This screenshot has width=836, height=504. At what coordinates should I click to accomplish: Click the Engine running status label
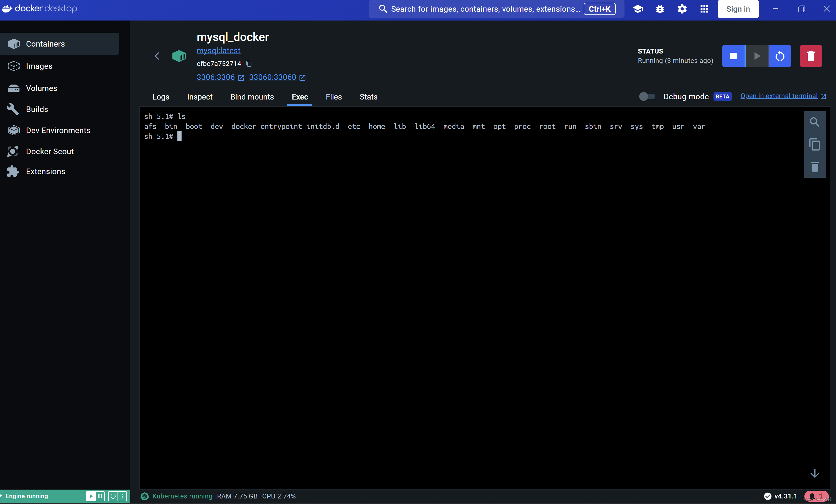27,496
